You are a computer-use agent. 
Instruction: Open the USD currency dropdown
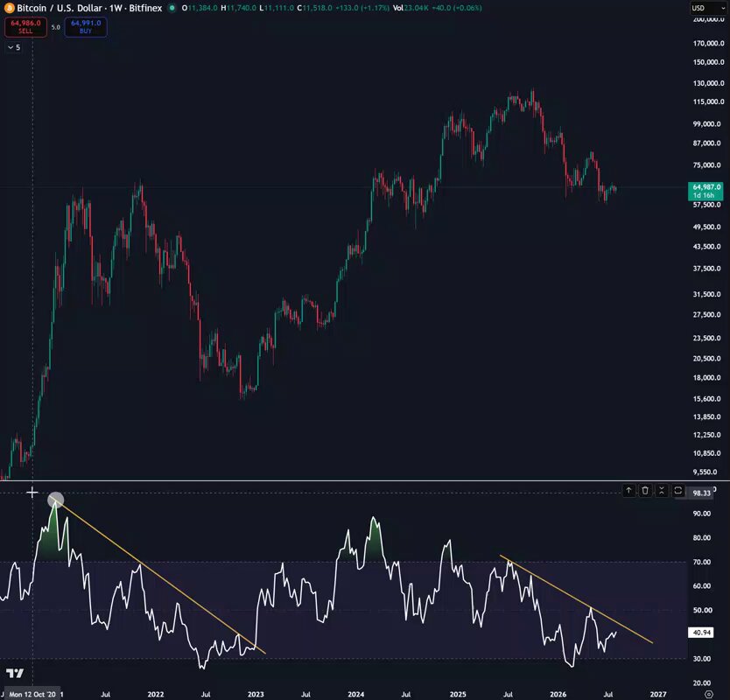[x=707, y=8]
